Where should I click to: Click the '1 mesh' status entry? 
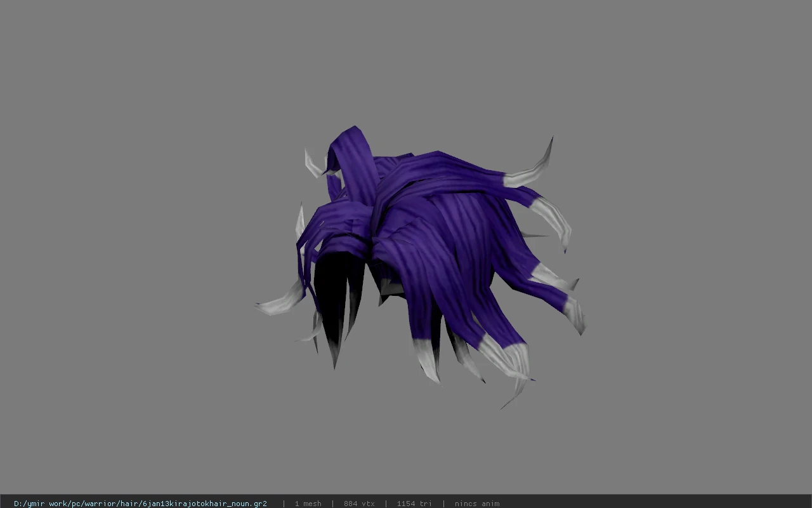pos(308,504)
